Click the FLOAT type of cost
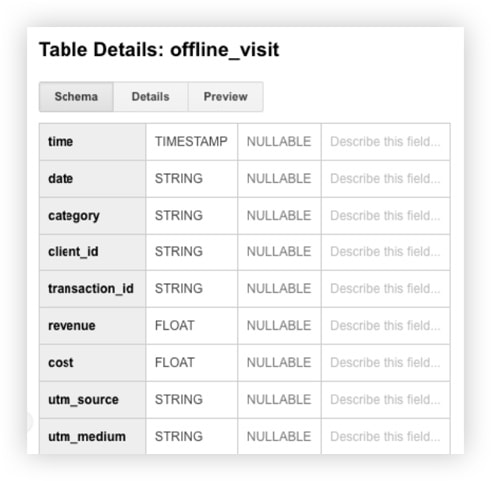The width and height of the screenshot is (491, 481). [175, 363]
